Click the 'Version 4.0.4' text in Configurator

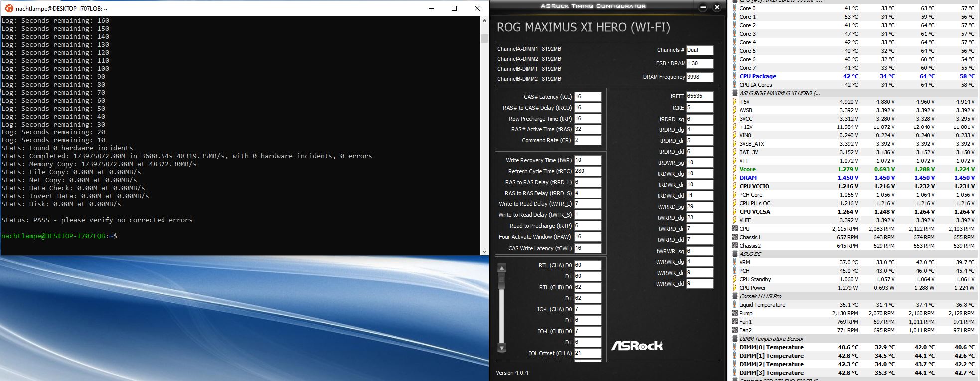pos(512,373)
